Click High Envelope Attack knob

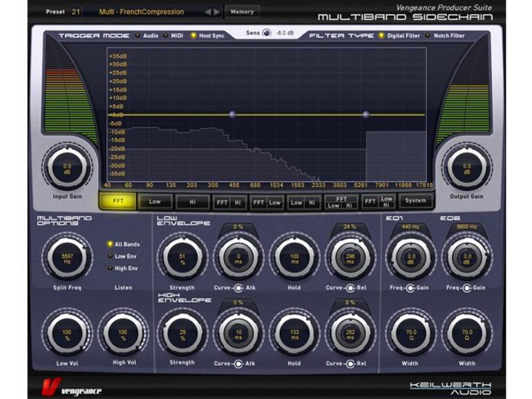pos(238,335)
